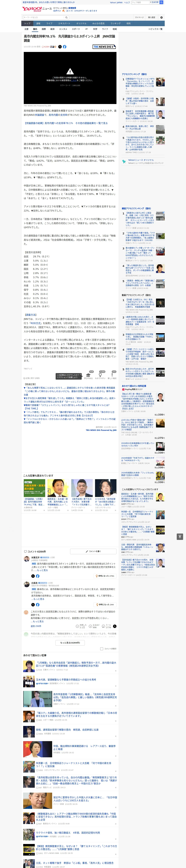Viewport: 186px width, 868px height.
Task: Share 白鳥浩 comment on Facebook
Action: coord(38,605)
